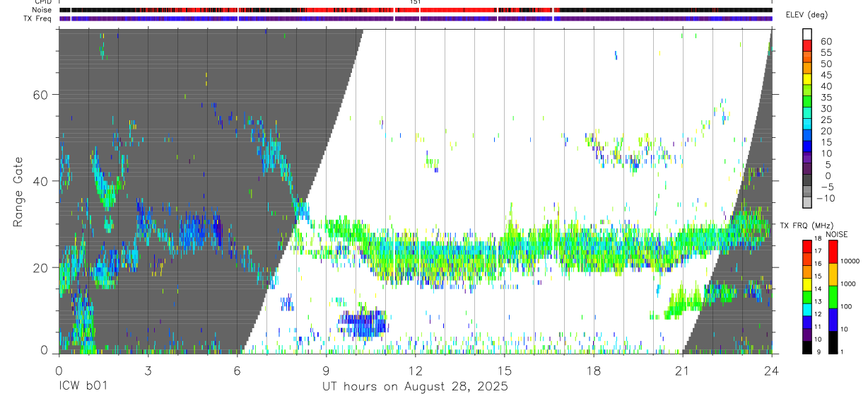Click the Noise data strip above the plot
Viewport: 868px width, 401px height.
[x=416, y=10]
